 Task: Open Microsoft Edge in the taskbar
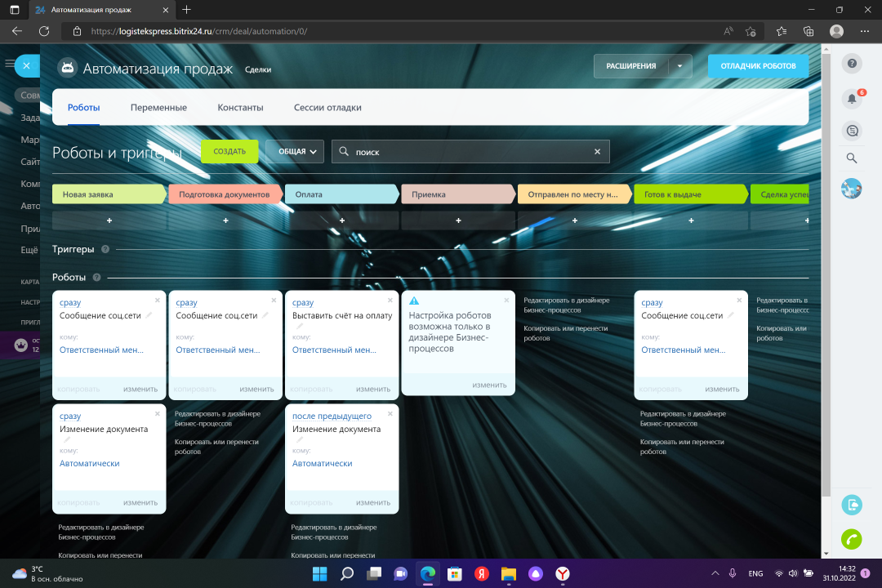(x=428, y=573)
